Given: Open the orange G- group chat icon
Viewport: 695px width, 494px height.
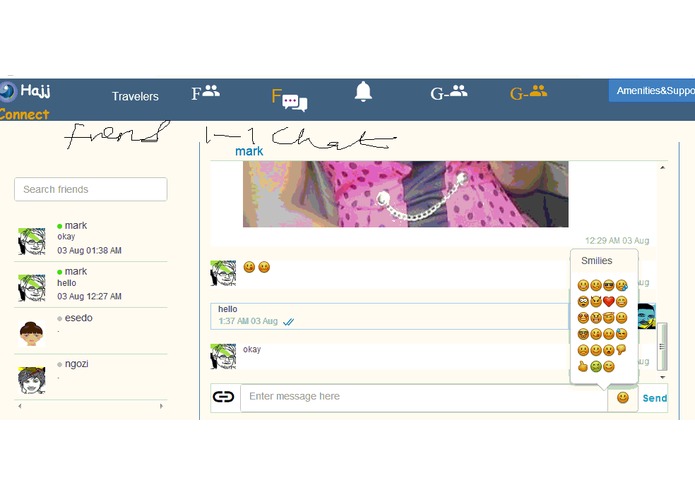Looking at the screenshot, I should (528, 92).
